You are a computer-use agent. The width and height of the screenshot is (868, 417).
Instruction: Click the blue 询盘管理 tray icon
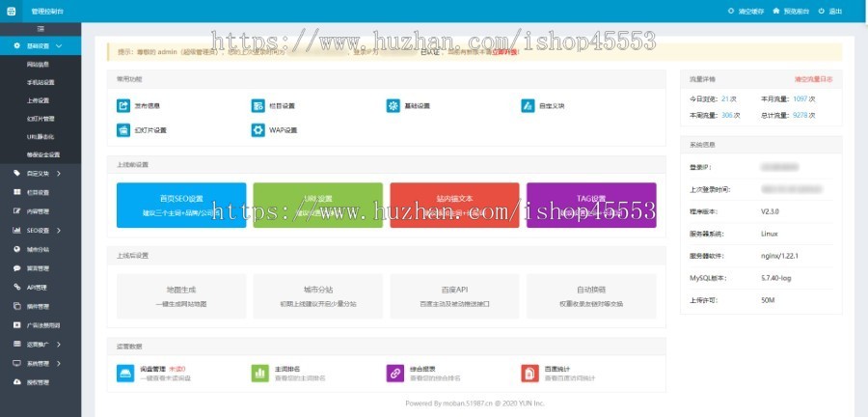(x=125, y=374)
